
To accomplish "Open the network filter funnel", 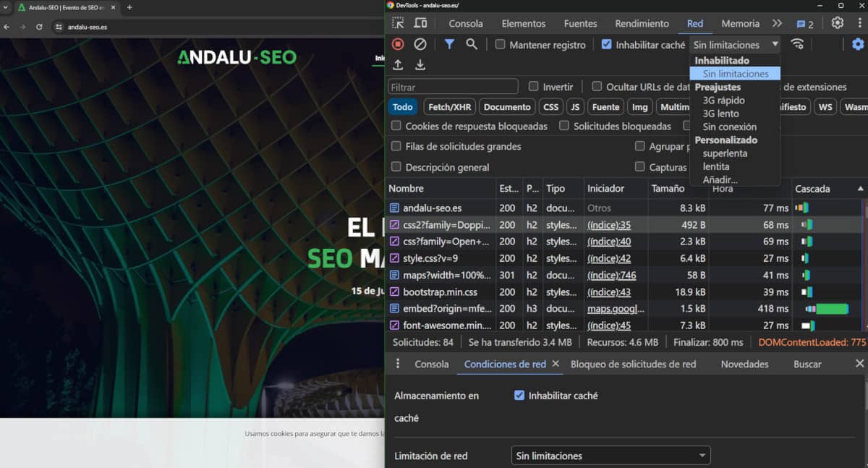I will click(449, 44).
